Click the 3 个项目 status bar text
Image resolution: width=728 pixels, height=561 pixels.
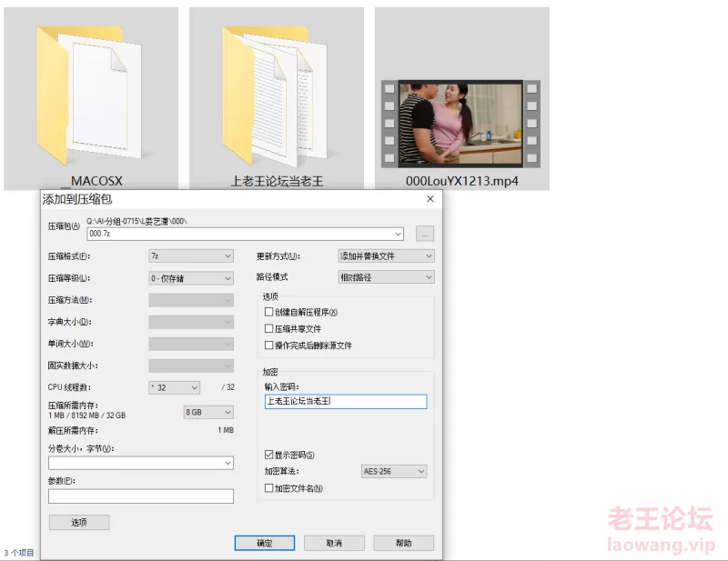pyautogui.click(x=19, y=553)
